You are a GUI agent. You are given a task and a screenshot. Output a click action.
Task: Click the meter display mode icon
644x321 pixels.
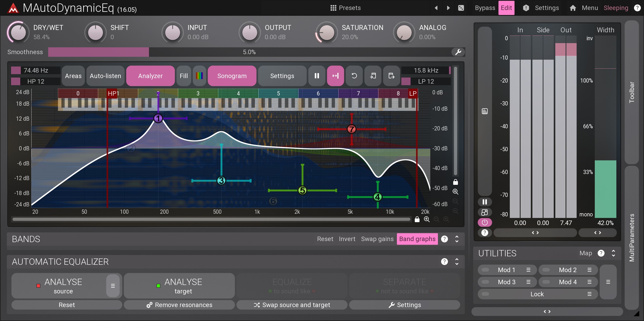click(x=485, y=111)
